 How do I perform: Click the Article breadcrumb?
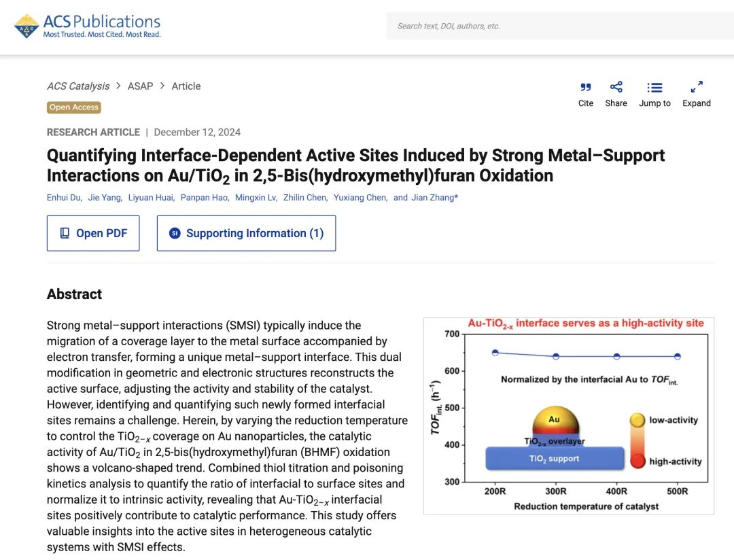186,86
